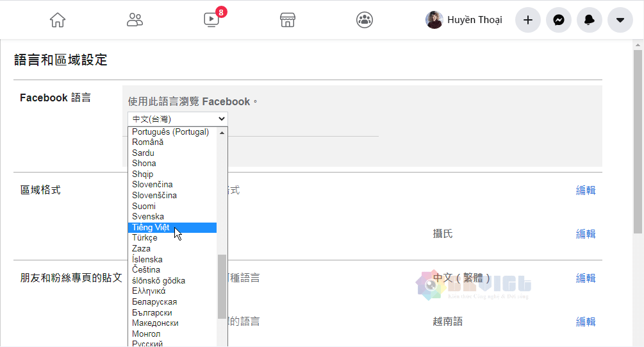Open the Account dropdown arrow
644x347 pixels.
click(620, 20)
